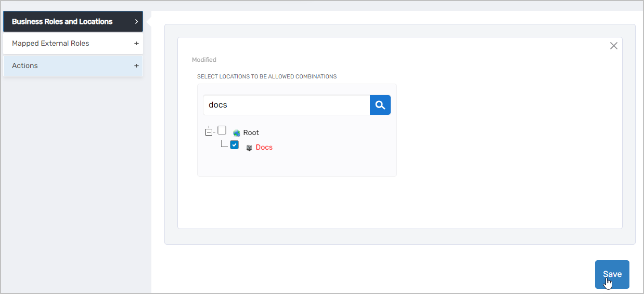Click empty space below the Docs tree item
The width and height of the screenshot is (644, 294).
pyautogui.click(x=297, y=165)
